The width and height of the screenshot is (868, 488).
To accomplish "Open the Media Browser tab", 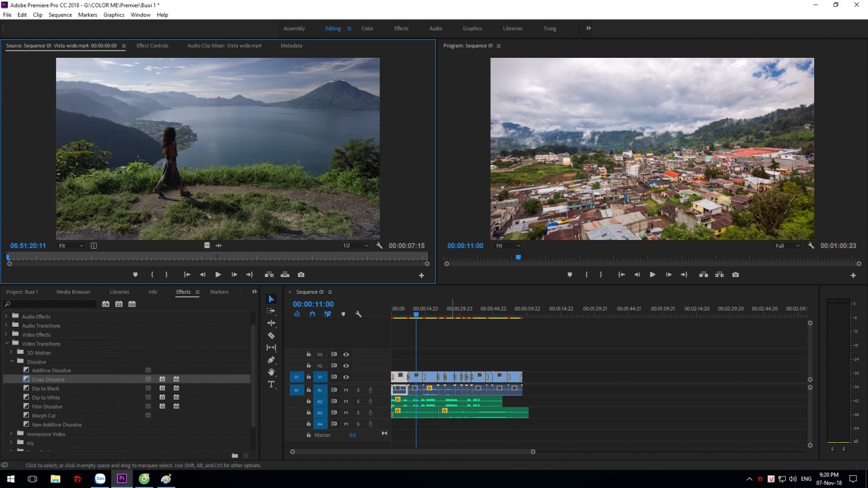I will (x=73, y=292).
